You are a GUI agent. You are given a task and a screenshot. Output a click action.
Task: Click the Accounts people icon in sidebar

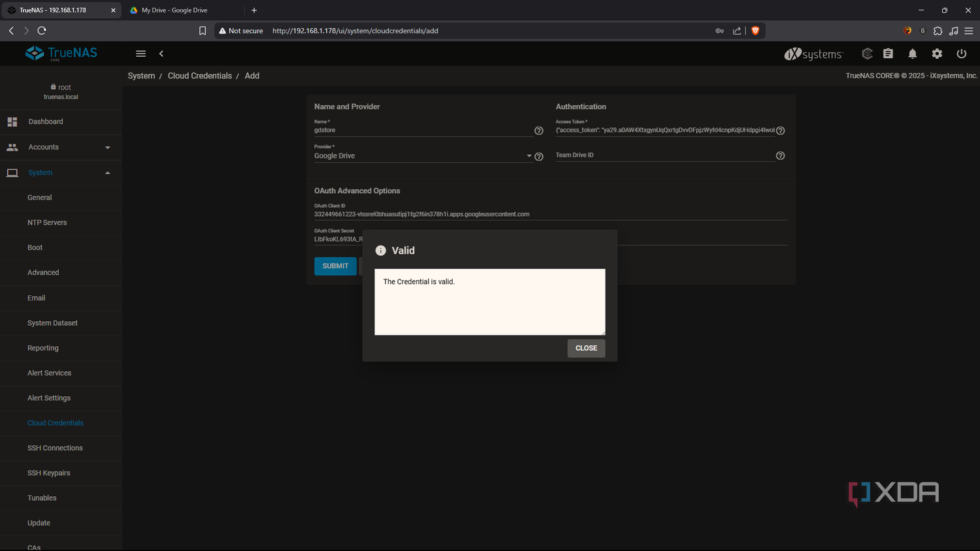pyautogui.click(x=12, y=148)
